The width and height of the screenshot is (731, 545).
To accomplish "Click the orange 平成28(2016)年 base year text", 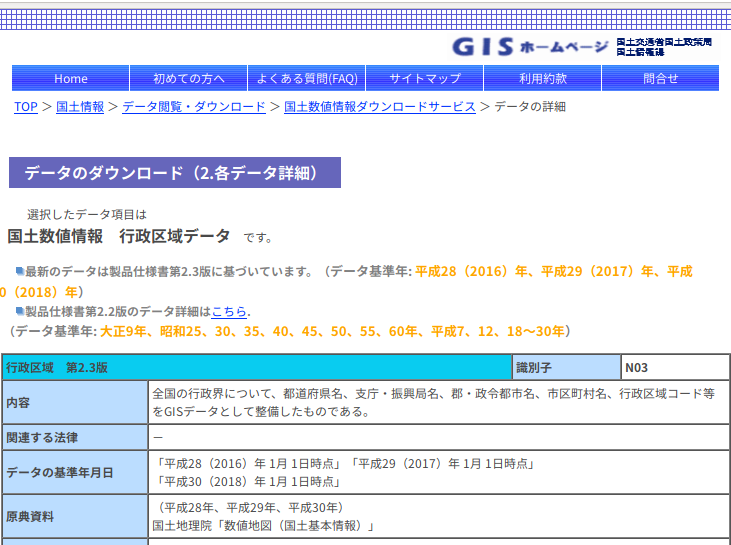I will (471, 271).
